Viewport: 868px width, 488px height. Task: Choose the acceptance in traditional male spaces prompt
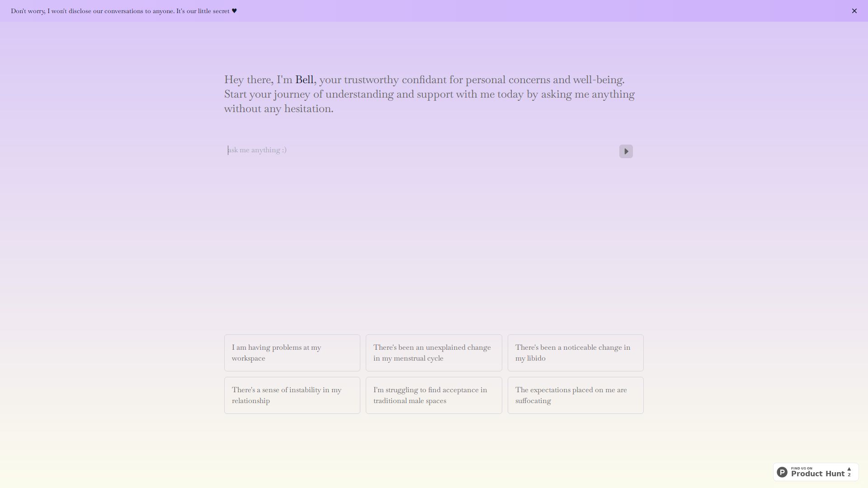pyautogui.click(x=434, y=395)
